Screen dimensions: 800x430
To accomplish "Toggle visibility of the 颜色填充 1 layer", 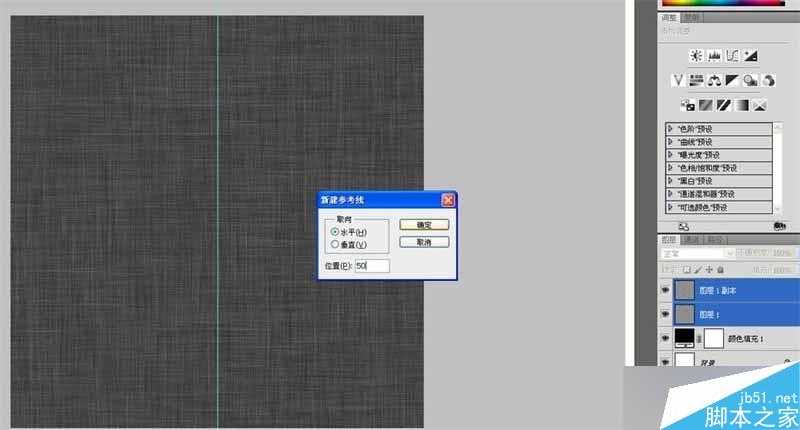I will (x=665, y=338).
